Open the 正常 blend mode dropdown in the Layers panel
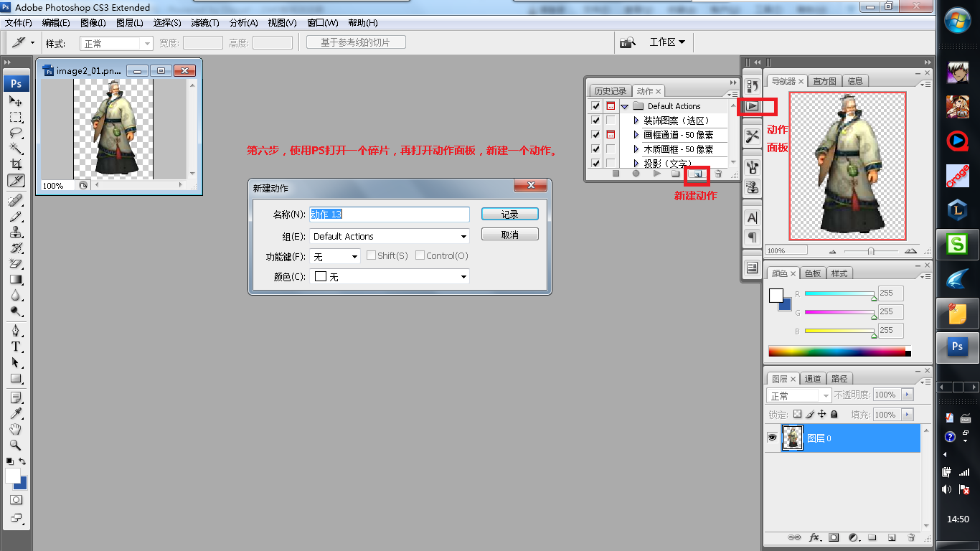The height and width of the screenshot is (551, 980). [x=799, y=395]
